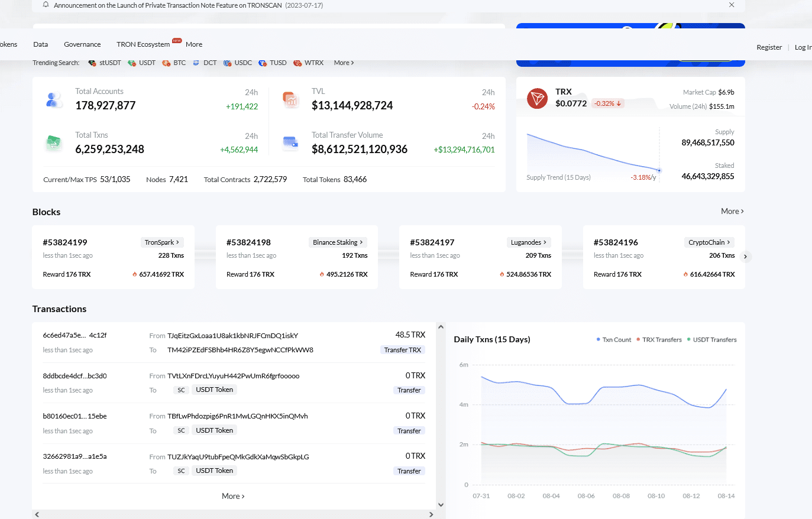Click More link below transactions list

pos(233,496)
